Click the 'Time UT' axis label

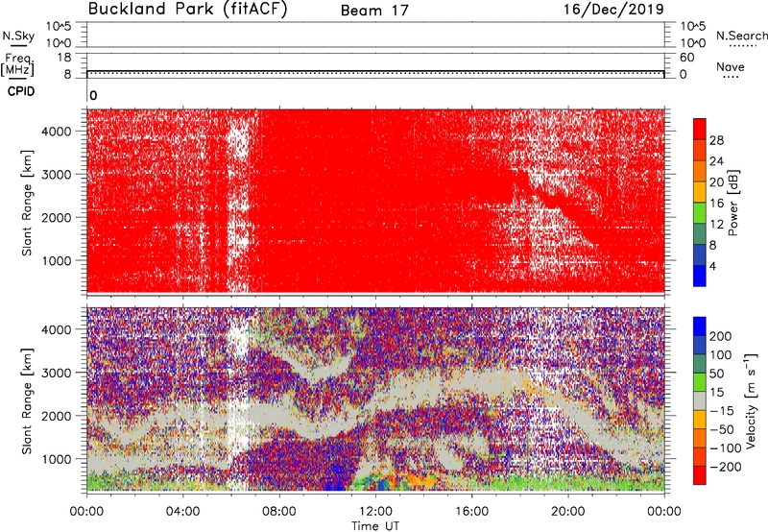[375, 526]
